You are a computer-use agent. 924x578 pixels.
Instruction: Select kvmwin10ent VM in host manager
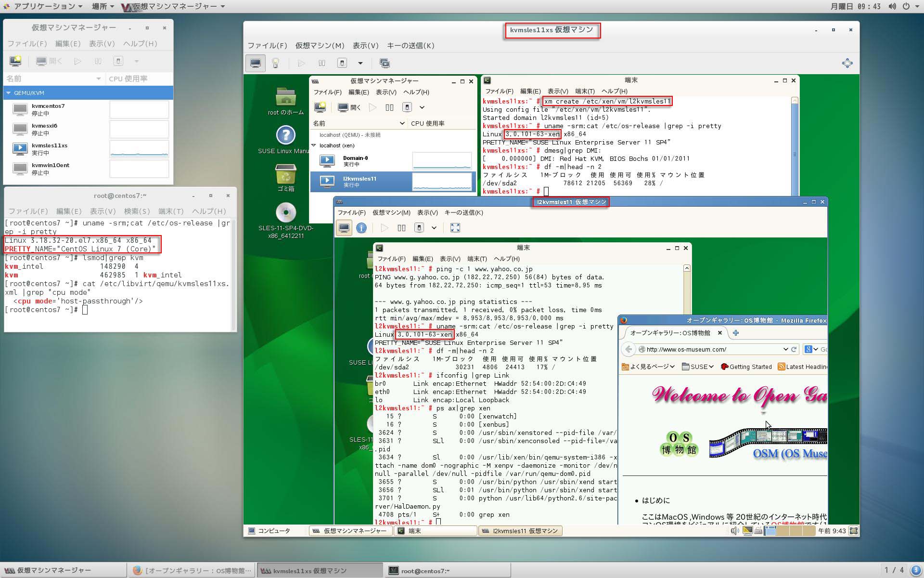point(88,169)
